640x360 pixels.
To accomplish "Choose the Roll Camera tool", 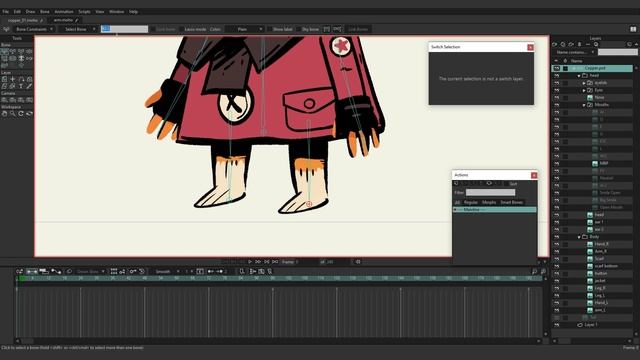I will point(21,100).
